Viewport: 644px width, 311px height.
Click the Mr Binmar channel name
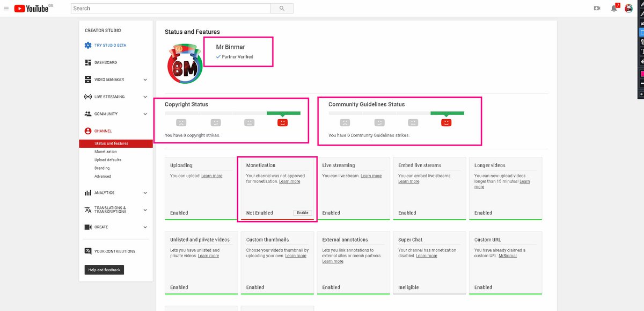231,47
